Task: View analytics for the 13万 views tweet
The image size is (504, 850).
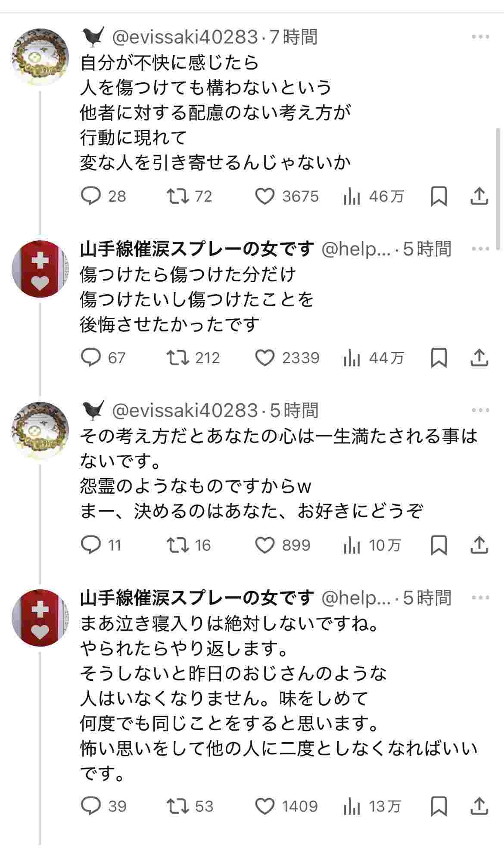Action: [x=352, y=806]
